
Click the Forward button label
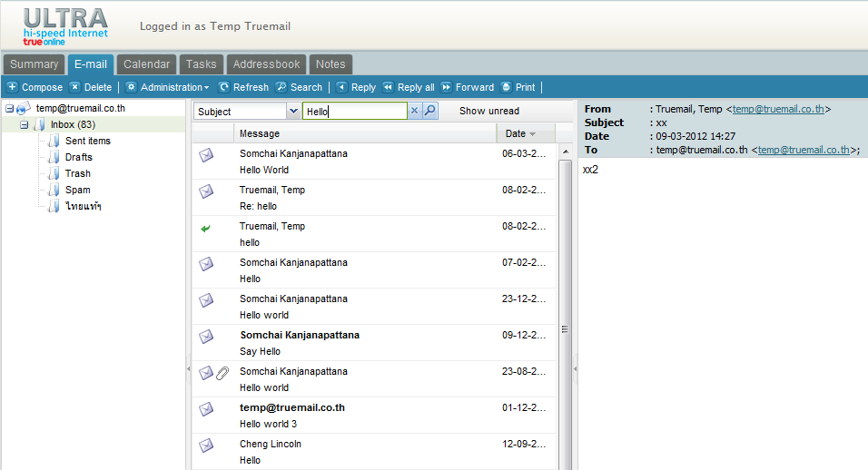pyautogui.click(x=475, y=87)
